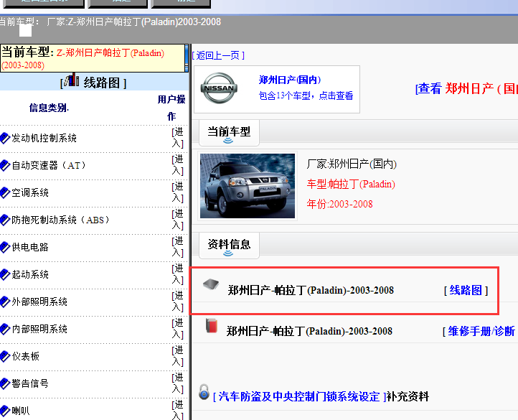Click the book icon beside 喇叭
This screenshot has width=518, height=420.
(x=5, y=411)
